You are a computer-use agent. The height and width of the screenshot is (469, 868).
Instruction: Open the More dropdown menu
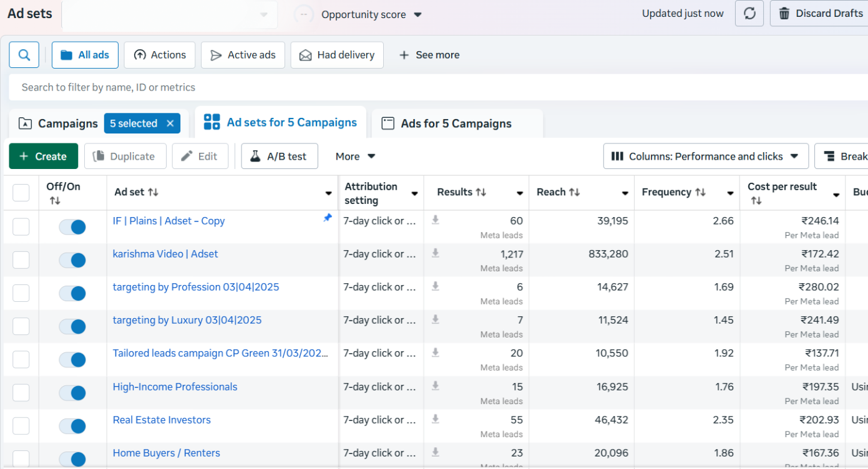(355, 157)
